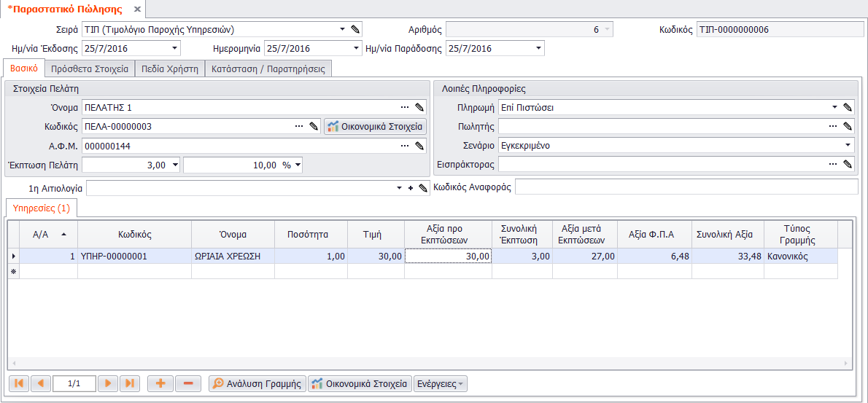Go to previous record arrow
This screenshot has width=868, height=403.
click(41, 383)
